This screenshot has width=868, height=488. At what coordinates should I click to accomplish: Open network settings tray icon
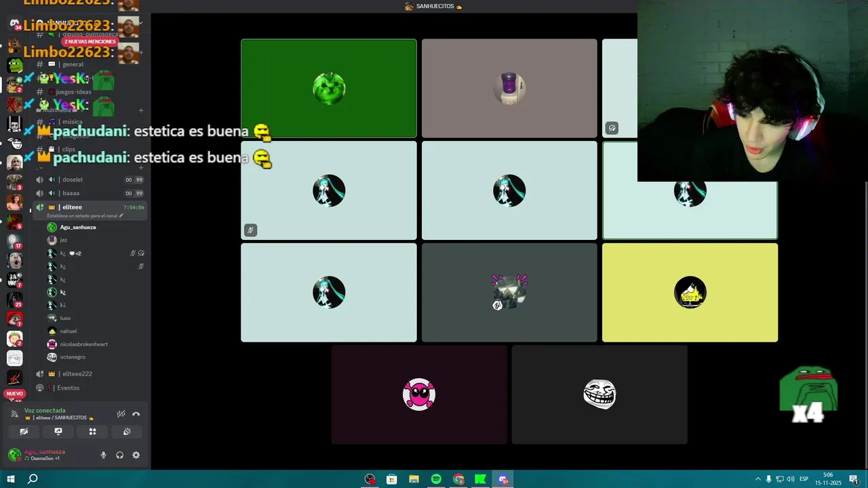pyautogui.click(x=780, y=479)
